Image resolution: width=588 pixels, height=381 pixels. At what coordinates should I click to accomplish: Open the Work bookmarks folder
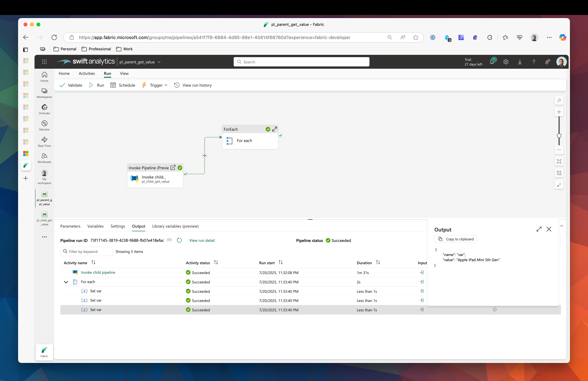tap(124, 49)
